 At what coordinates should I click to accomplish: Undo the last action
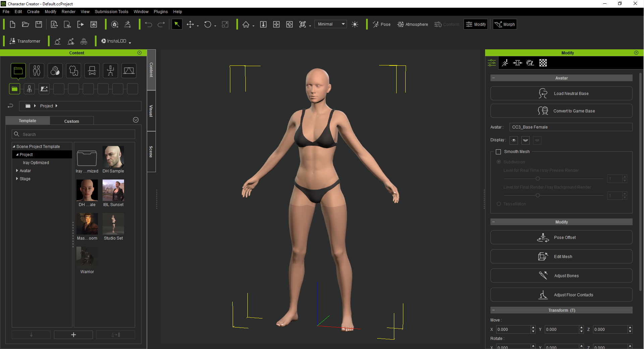pyautogui.click(x=149, y=24)
